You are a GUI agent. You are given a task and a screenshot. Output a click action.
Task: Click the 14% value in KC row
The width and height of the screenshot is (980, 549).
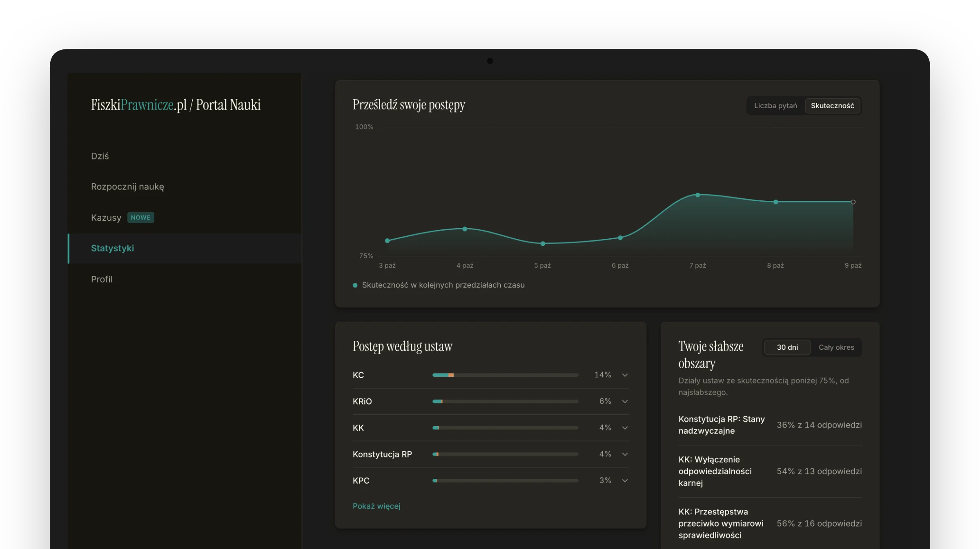click(603, 375)
